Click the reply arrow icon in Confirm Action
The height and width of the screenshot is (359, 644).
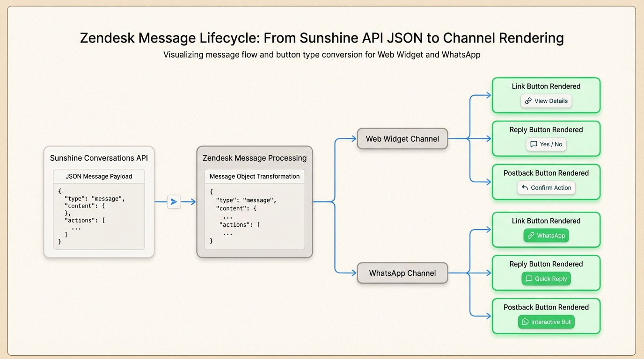coord(525,188)
